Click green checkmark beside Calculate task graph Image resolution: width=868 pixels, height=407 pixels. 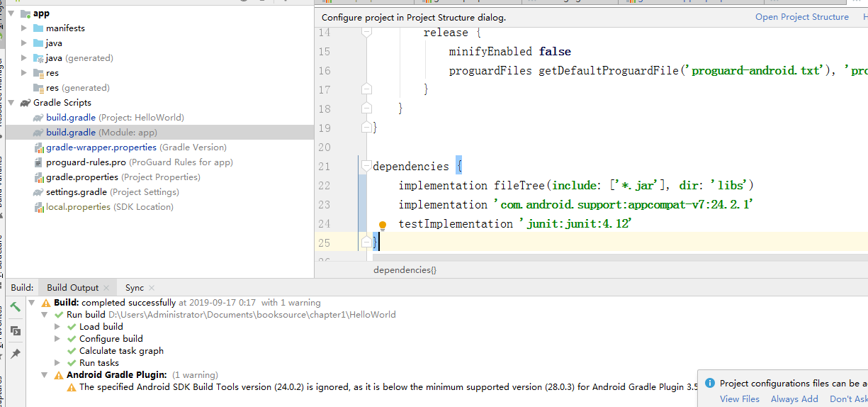(x=72, y=351)
